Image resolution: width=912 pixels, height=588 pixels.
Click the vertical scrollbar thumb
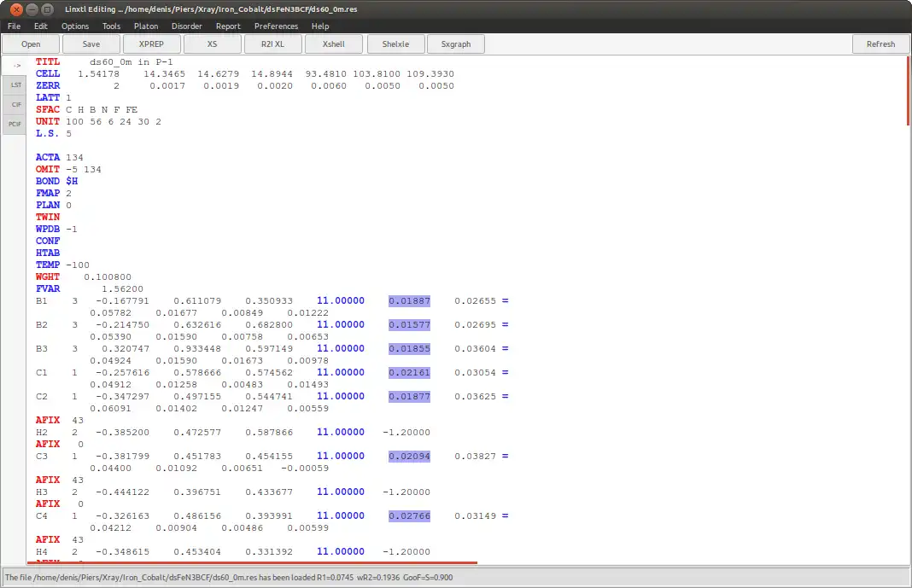click(908, 90)
